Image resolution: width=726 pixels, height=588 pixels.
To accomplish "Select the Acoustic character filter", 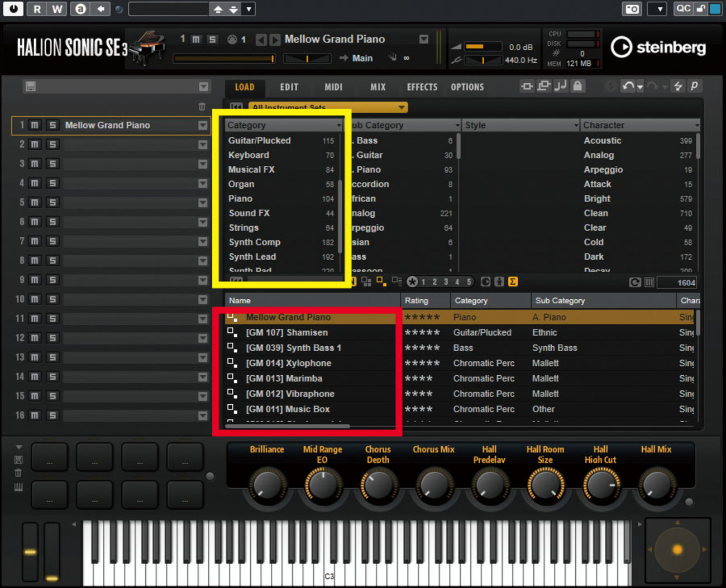I will coord(637,141).
